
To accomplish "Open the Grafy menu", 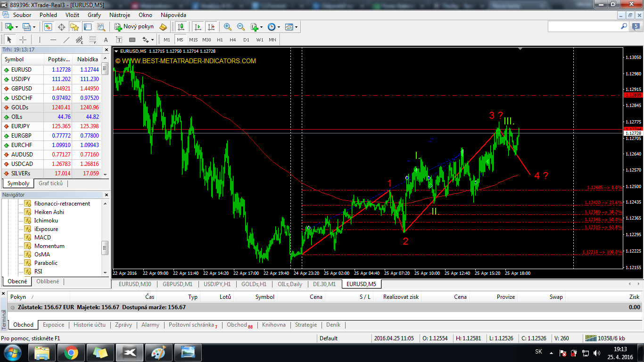I will [x=94, y=15].
